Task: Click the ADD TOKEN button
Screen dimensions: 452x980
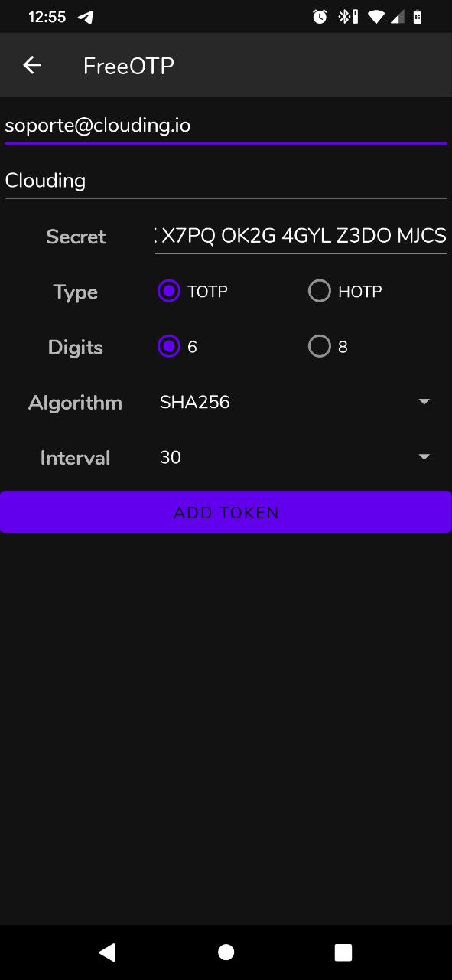Action: point(226,512)
